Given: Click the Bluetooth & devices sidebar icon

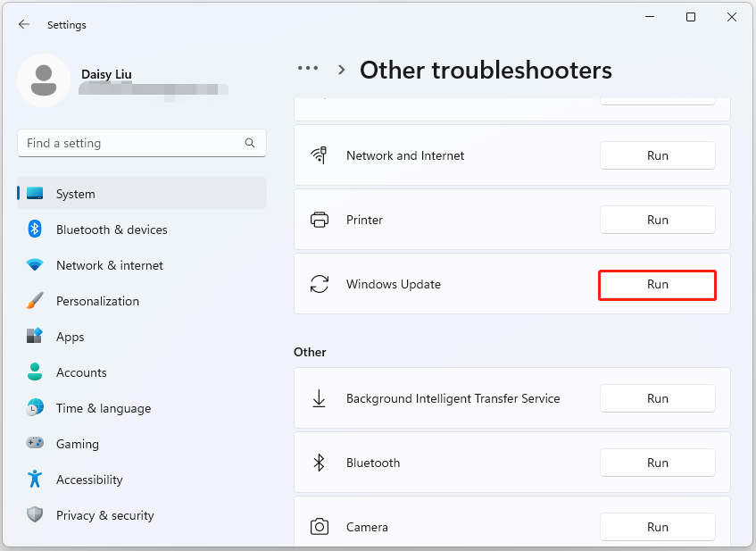Looking at the screenshot, I should [x=35, y=230].
